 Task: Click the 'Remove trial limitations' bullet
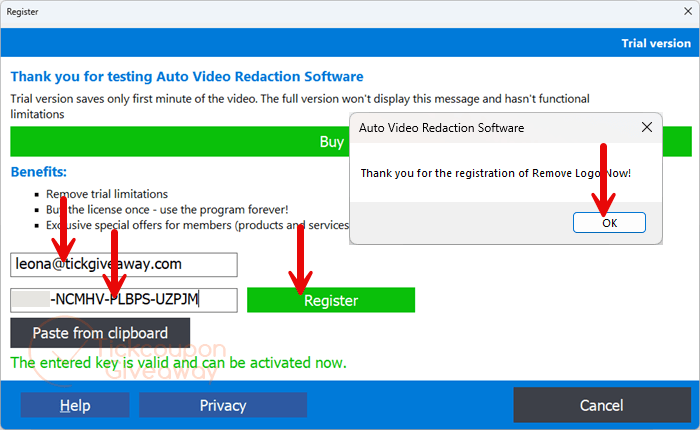[x=107, y=194]
